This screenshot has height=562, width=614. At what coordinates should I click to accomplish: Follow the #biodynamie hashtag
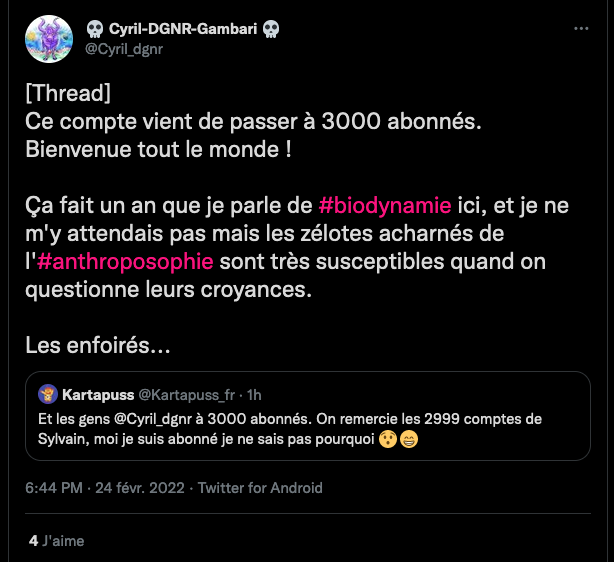[386, 206]
